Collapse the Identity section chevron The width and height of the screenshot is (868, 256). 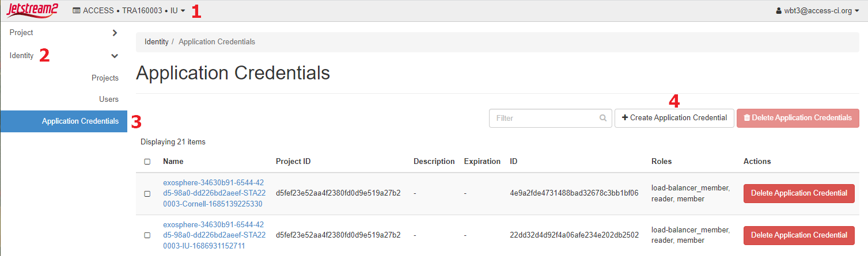(115, 56)
